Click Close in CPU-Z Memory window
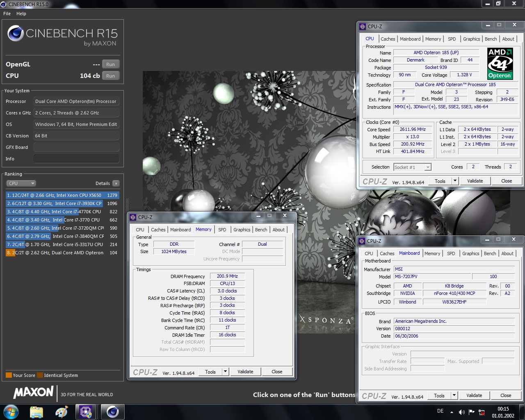 click(x=277, y=372)
